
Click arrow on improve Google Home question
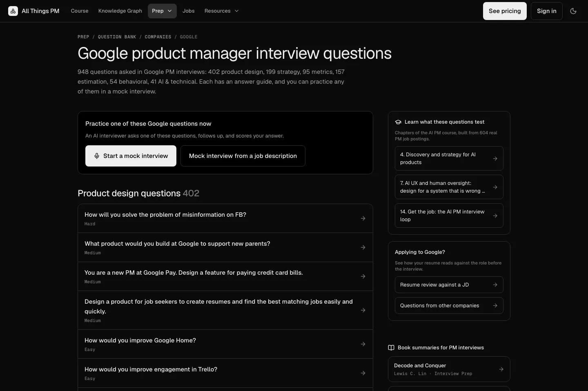pos(363,344)
